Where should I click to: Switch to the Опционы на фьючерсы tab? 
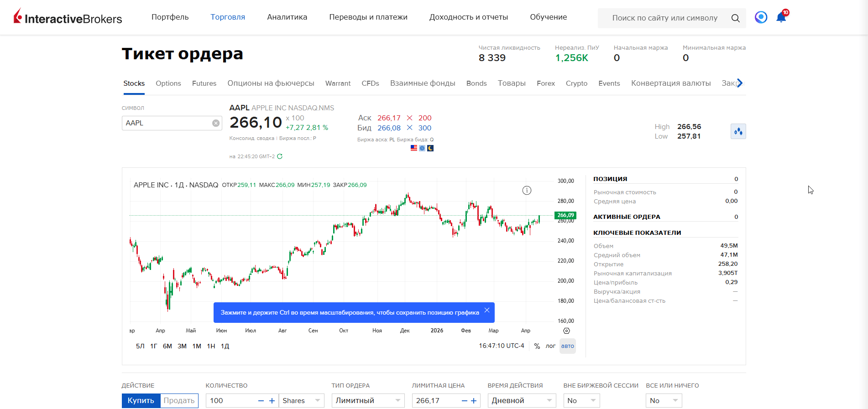pyautogui.click(x=271, y=83)
